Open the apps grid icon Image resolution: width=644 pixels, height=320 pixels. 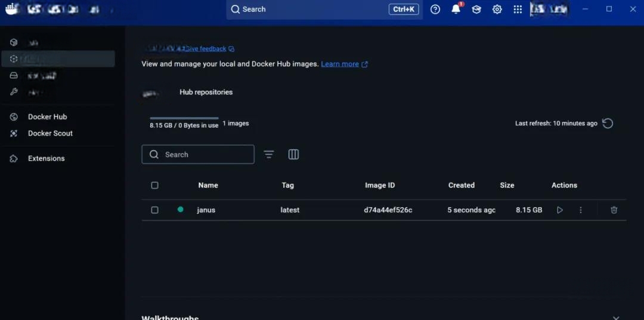[x=518, y=9]
